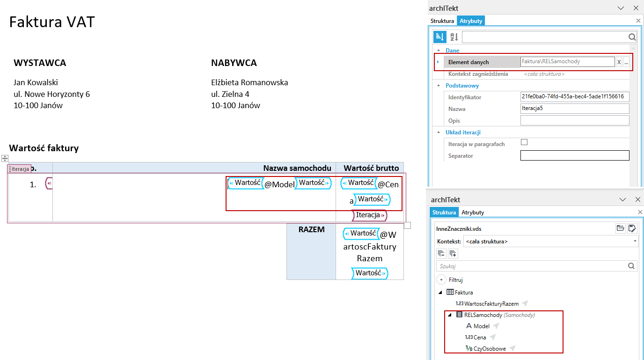Screen dimensions: 644x360
Task: Click magnifier icon in attributes search box
Action: [632, 37]
